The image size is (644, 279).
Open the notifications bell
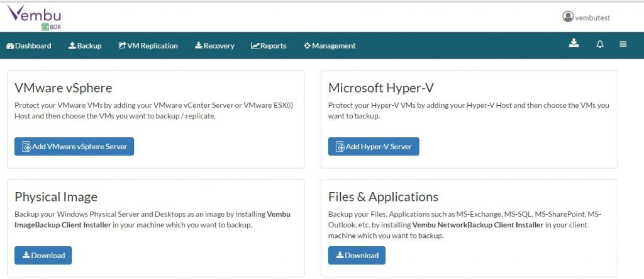[600, 45]
